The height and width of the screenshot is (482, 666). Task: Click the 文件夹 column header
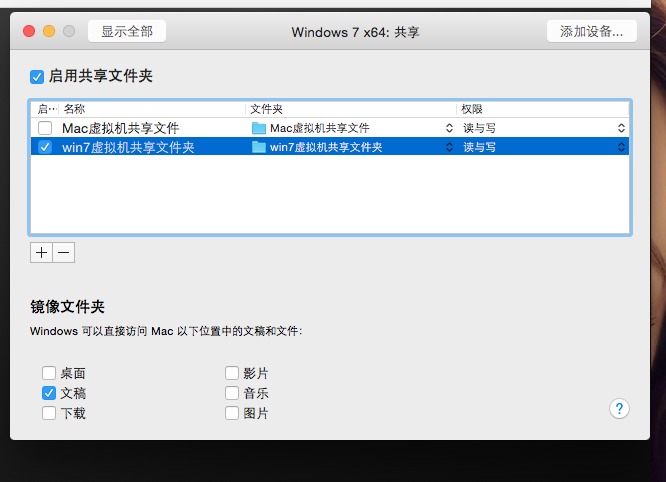[x=351, y=109]
